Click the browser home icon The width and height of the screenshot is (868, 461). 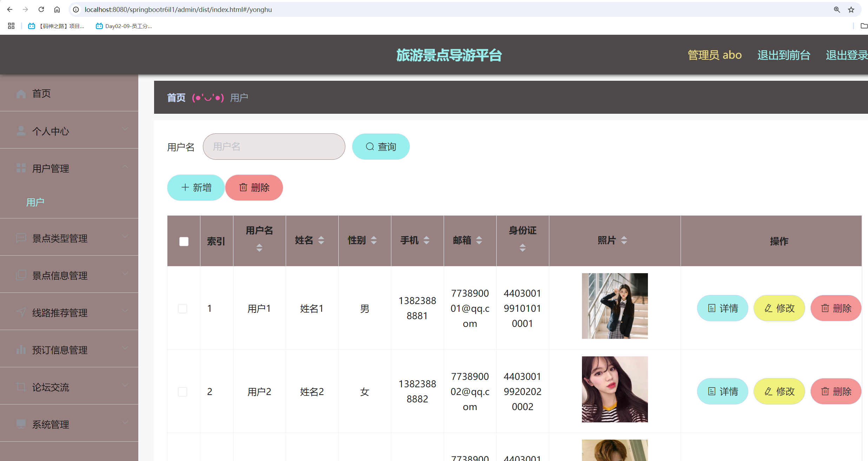[57, 9]
